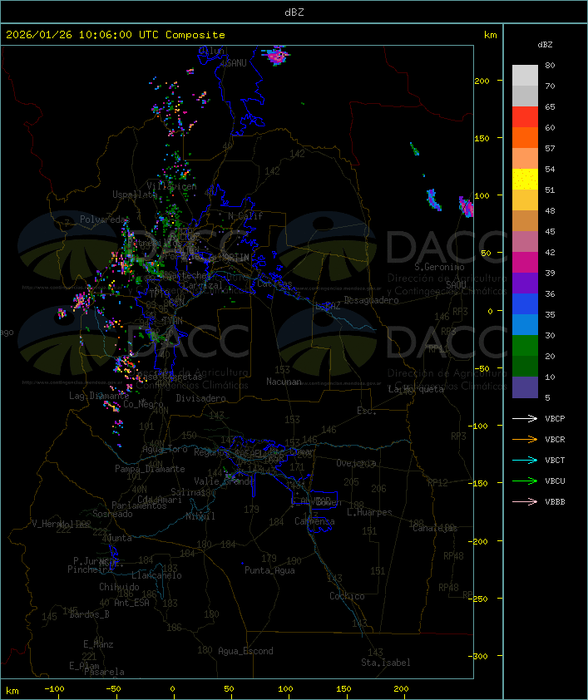Click the -100 tick on the horizontal axis
The height and width of the screenshot is (700, 588).
pos(54,689)
